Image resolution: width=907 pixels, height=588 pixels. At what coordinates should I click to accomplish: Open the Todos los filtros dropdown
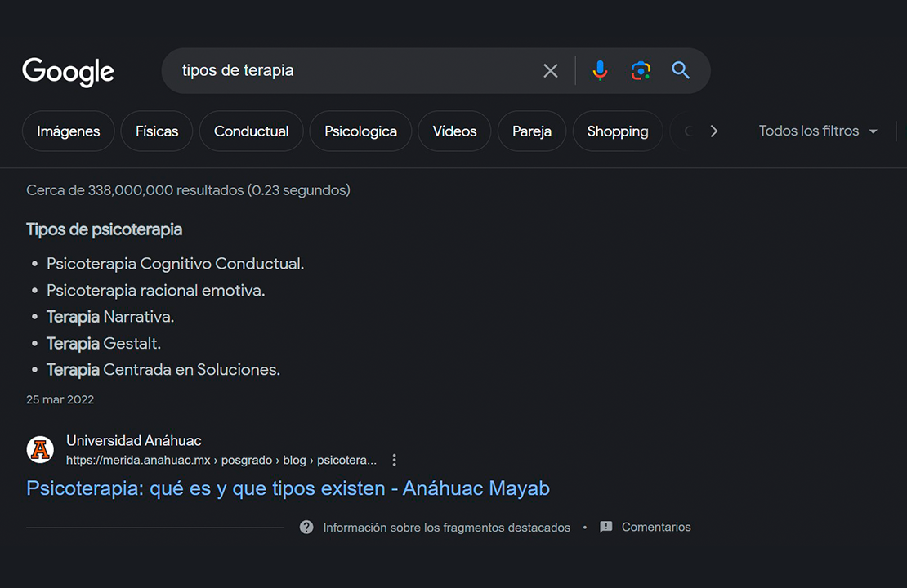click(817, 131)
